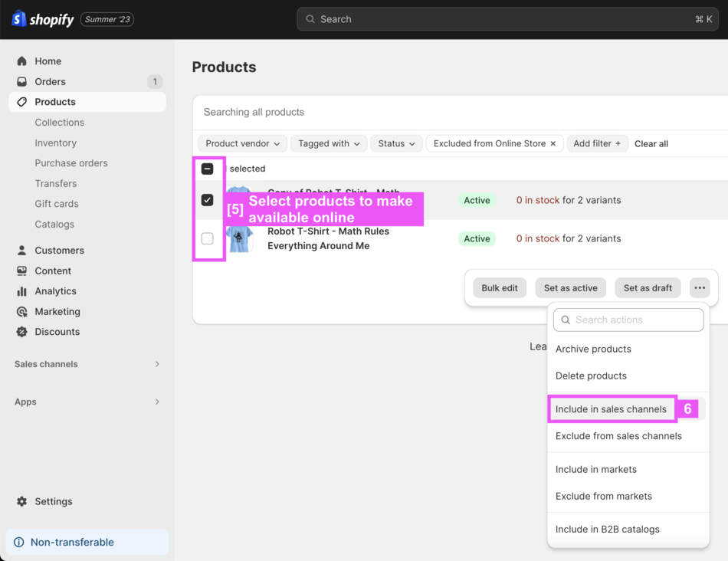This screenshot has width=728, height=561.
Task: Open Collections under Products
Action: point(60,123)
